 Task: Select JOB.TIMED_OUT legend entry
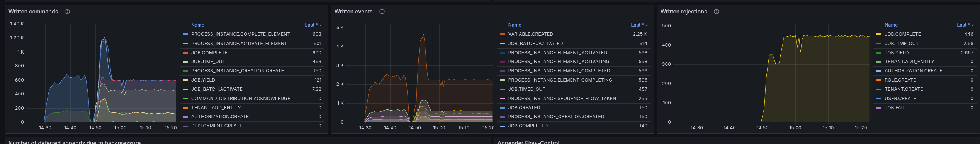pos(527,89)
